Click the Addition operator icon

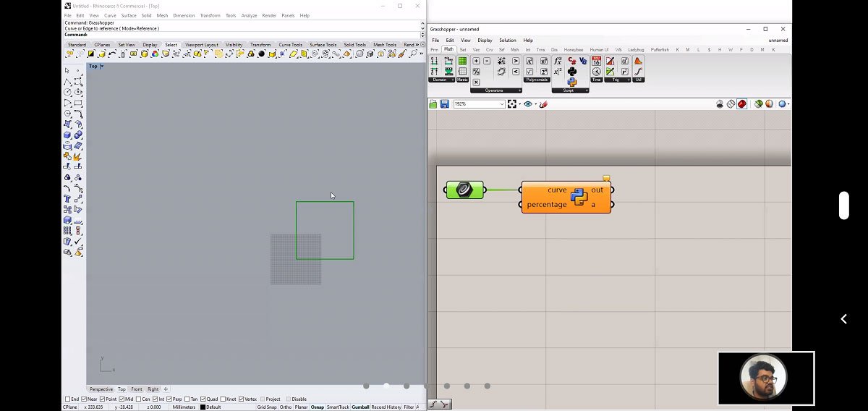(x=476, y=62)
